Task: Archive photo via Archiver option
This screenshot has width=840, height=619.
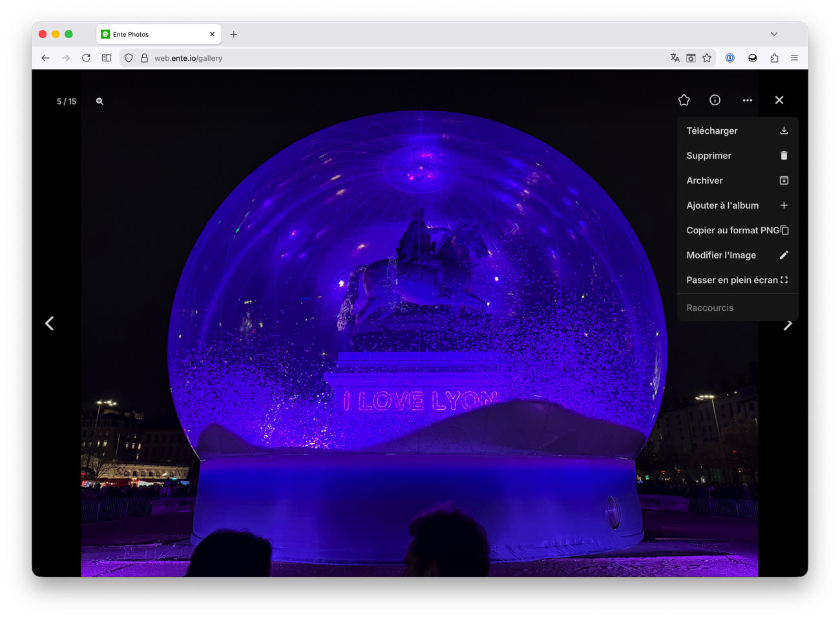Action: coord(737,180)
